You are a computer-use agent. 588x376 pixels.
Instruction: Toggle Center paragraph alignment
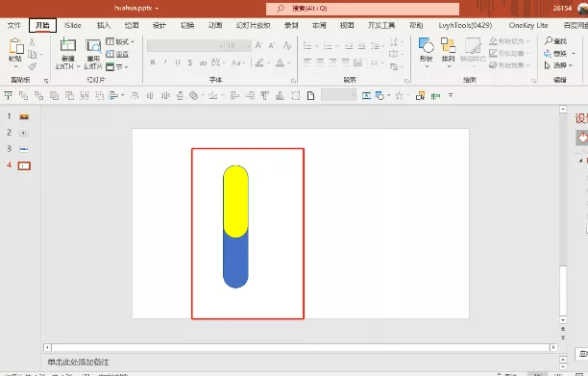click(x=320, y=63)
